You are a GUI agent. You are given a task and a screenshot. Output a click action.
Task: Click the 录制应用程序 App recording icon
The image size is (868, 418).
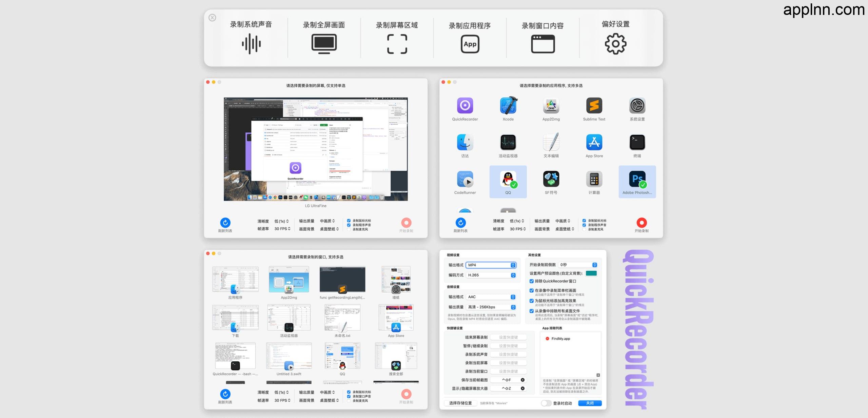[470, 44]
